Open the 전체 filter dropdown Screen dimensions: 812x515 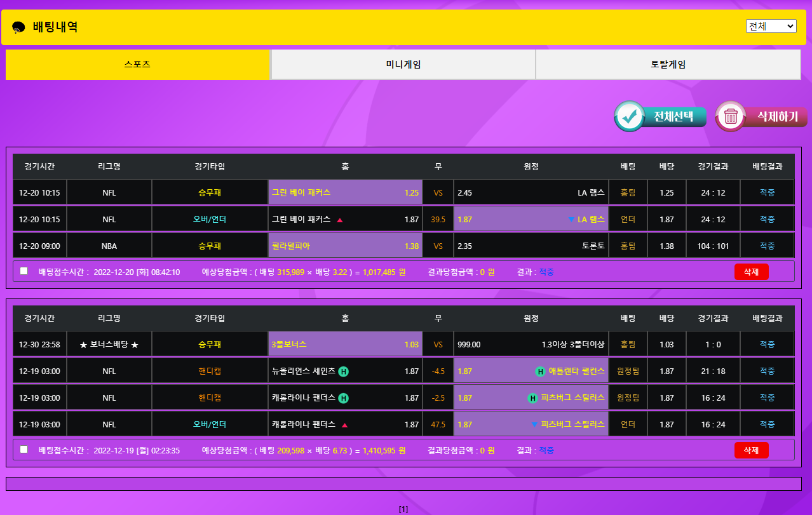pos(771,26)
